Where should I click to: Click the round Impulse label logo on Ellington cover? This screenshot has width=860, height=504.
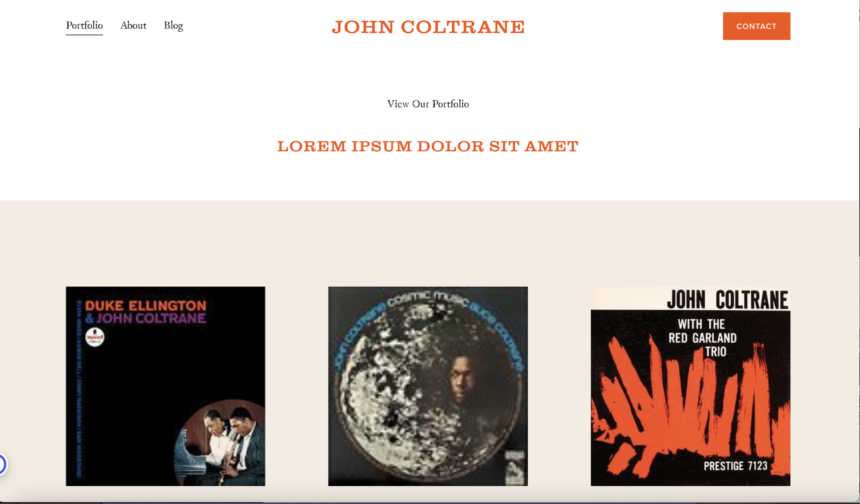coord(95,337)
